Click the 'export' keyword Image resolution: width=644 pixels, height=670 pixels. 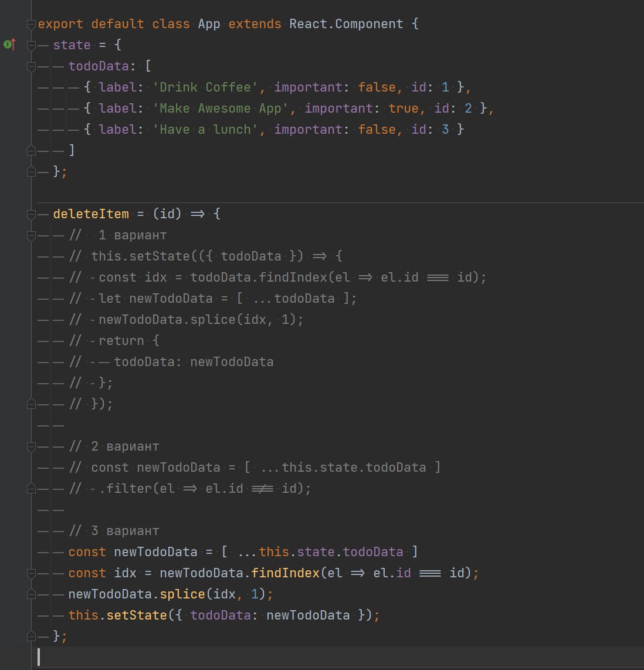(x=60, y=24)
